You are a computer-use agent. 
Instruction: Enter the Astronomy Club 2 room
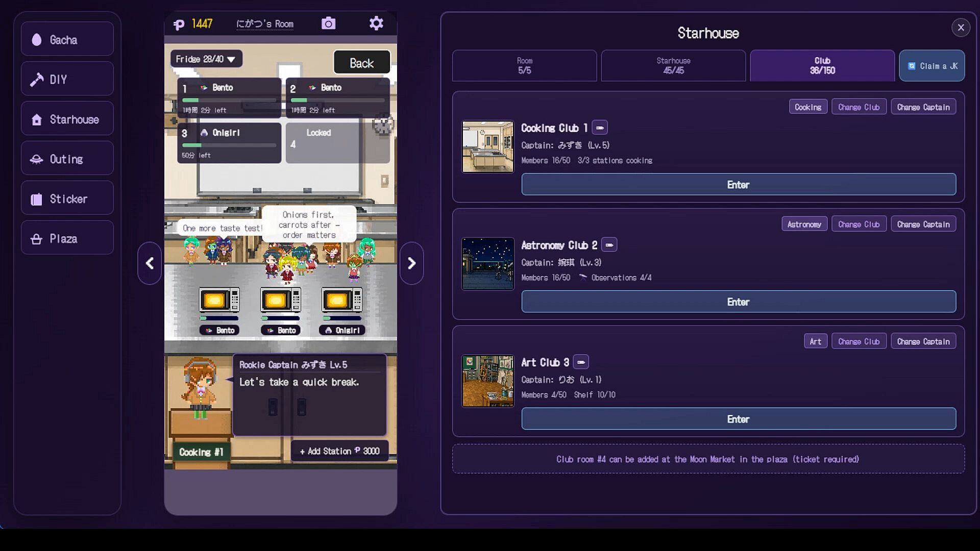[x=739, y=302]
